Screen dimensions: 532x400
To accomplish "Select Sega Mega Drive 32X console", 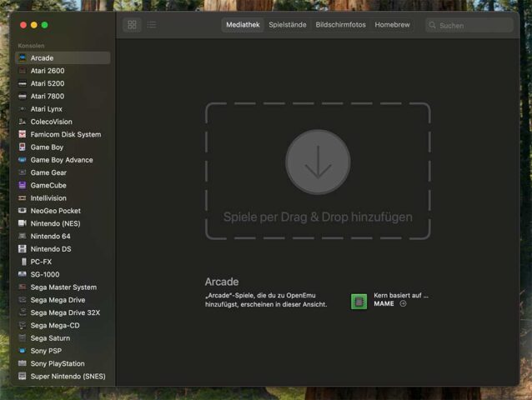I will click(63, 312).
